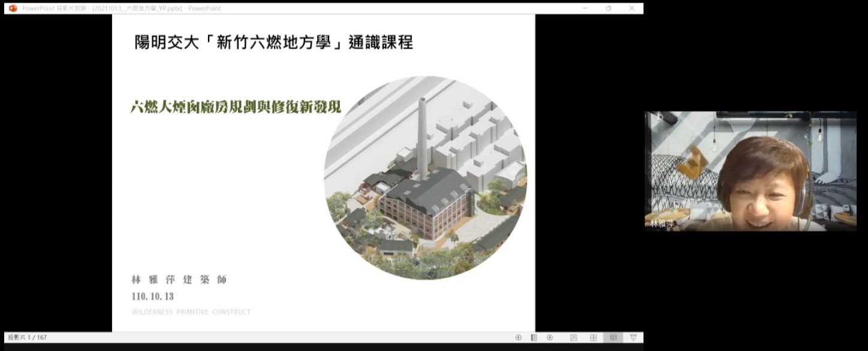Viewport: 868px width, 351px height.
Task: Restore down the PowerPoint window
Action: (608, 8)
